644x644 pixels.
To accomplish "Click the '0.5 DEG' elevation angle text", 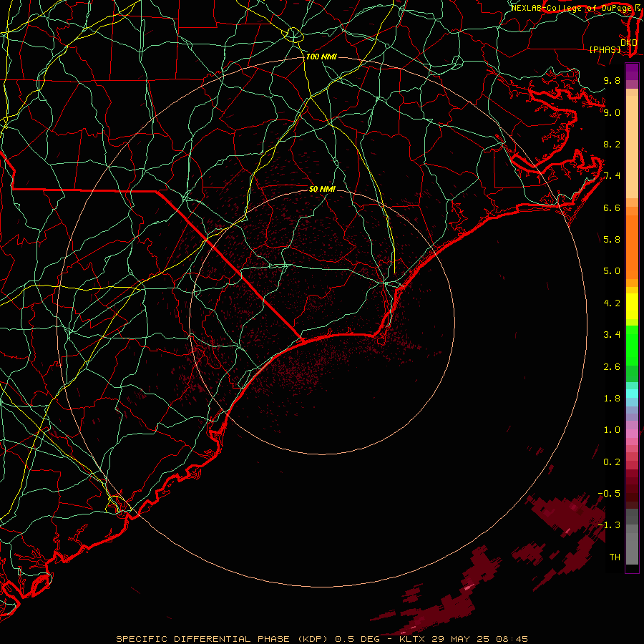I will 357,639.
